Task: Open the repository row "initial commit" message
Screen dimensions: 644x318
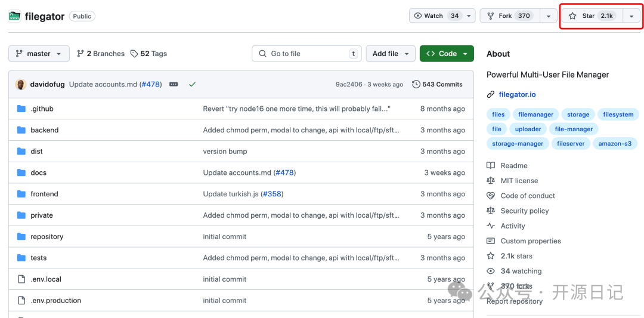Action: click(225, 237)
